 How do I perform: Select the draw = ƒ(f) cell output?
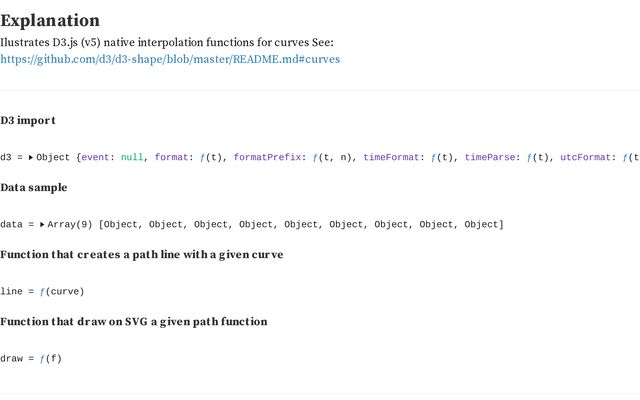(31, 358)
